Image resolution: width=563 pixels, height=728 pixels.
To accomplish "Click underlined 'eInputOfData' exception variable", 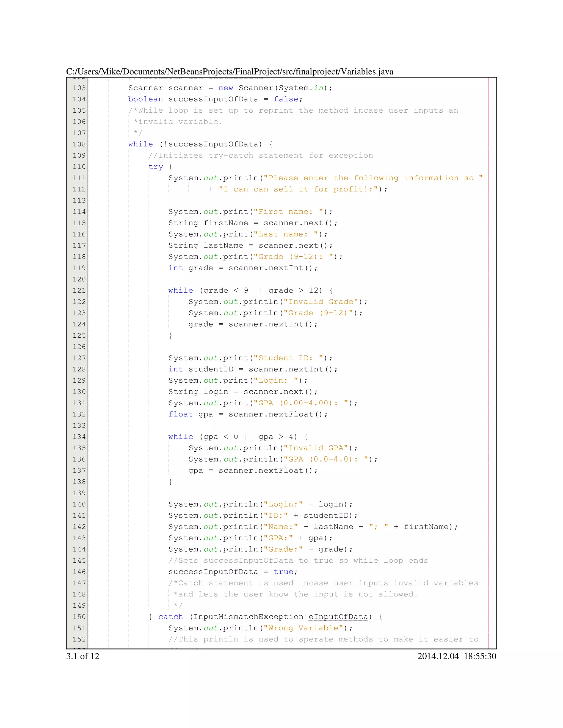I will 338,617.
